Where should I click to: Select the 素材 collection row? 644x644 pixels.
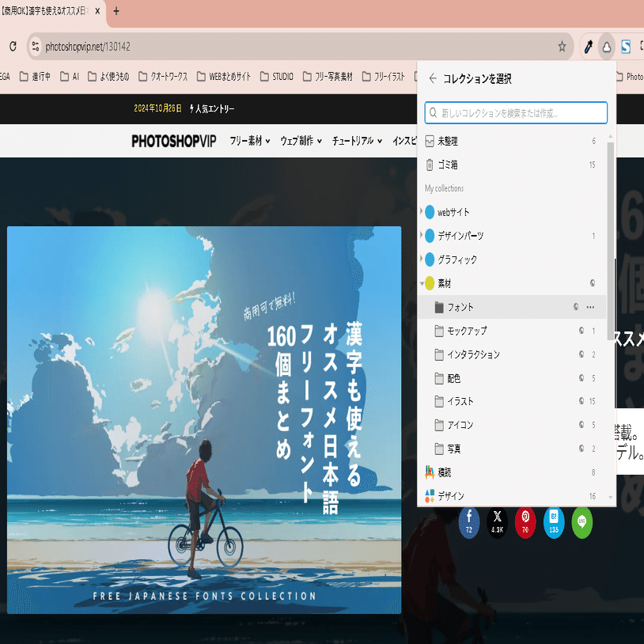(x=512, y=283)
